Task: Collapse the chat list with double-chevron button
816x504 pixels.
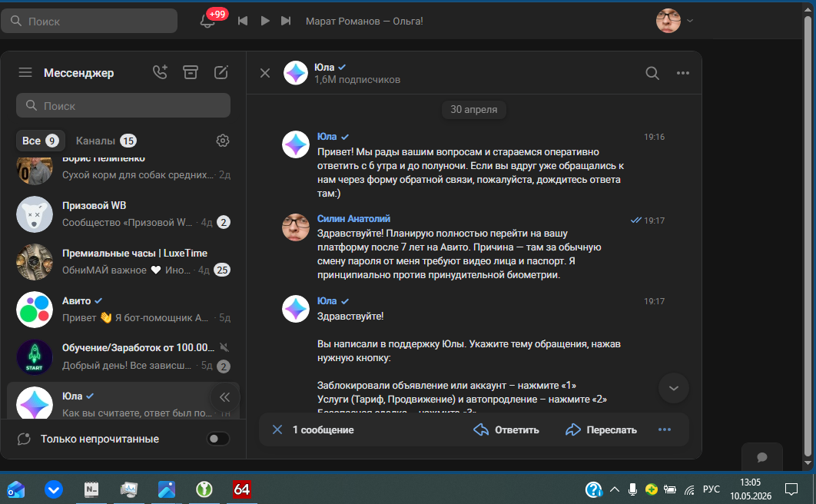Action: point(224,397)
